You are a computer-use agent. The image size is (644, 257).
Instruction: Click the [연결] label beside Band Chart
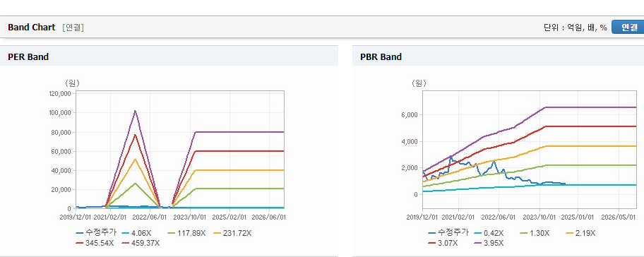(73, 28)
